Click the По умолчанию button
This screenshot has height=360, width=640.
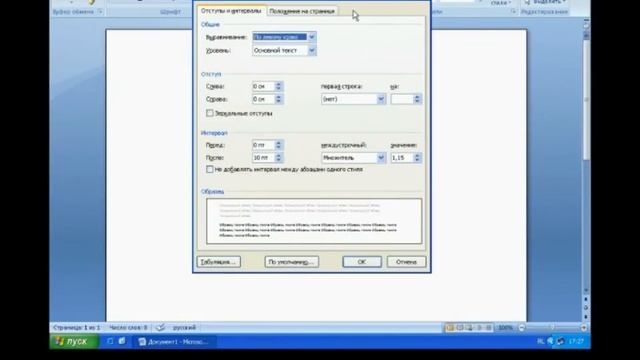[x=292, y=262]
